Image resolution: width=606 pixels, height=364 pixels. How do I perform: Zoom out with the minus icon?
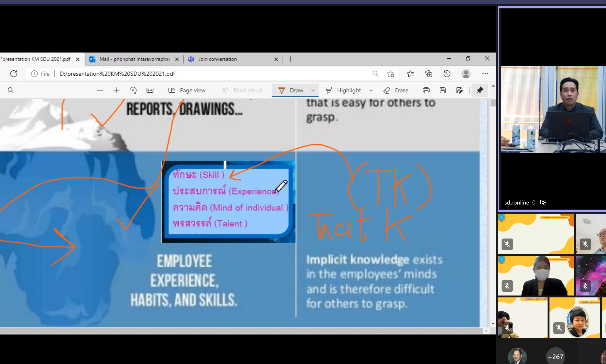[100, 90]
